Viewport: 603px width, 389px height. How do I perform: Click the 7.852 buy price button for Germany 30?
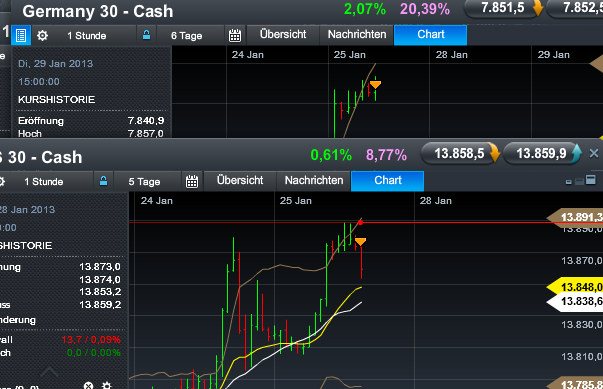[576, 8]
